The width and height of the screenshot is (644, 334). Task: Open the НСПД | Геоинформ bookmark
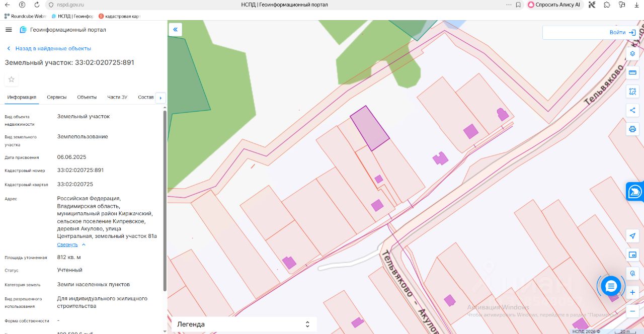tap(72, 16)
